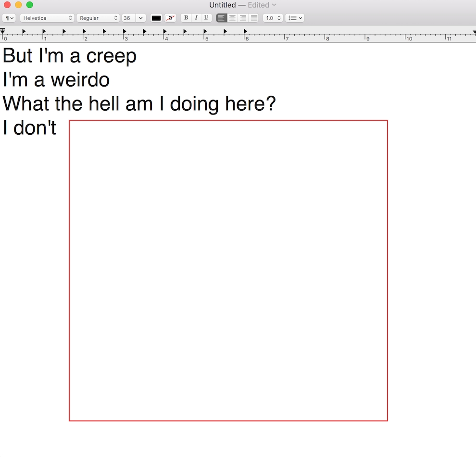Image resolution: width=476 pixels, height=457 pixels.
Task: Open the text background color swatch
Action: tap(170, 18)
